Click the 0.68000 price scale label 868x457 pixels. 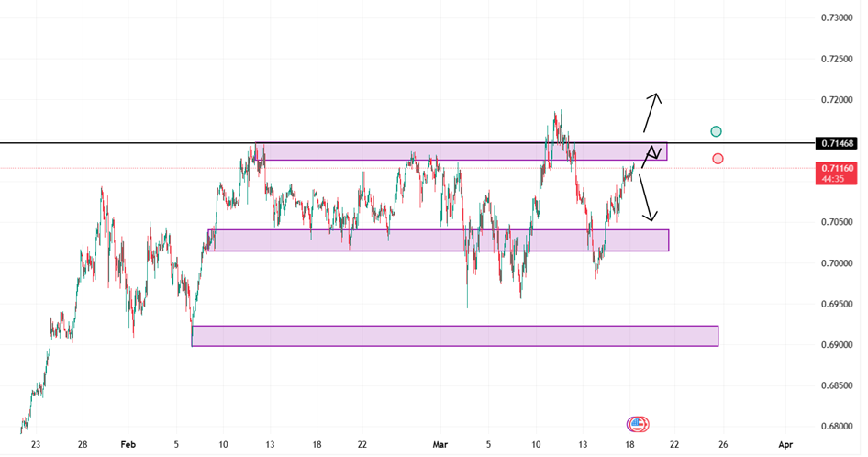839,426
